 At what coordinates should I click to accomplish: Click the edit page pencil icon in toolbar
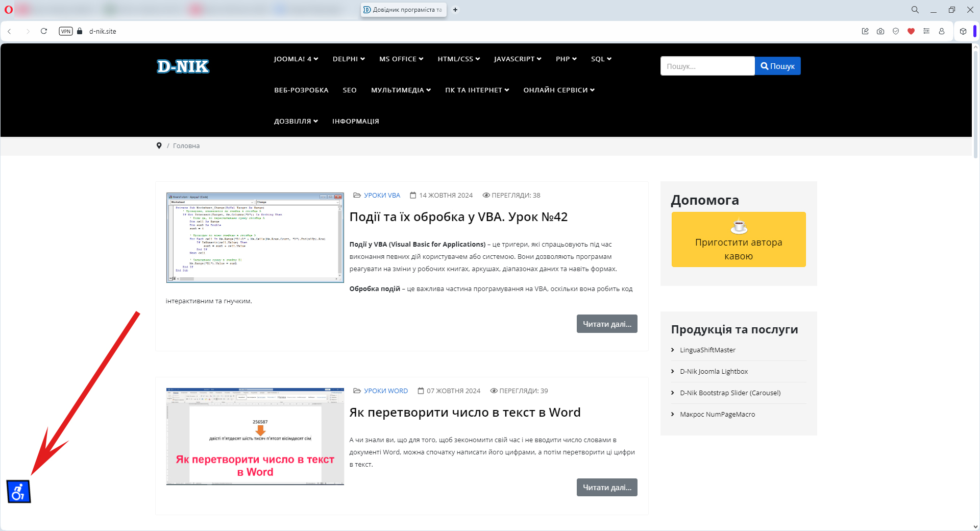pos(865,31)
